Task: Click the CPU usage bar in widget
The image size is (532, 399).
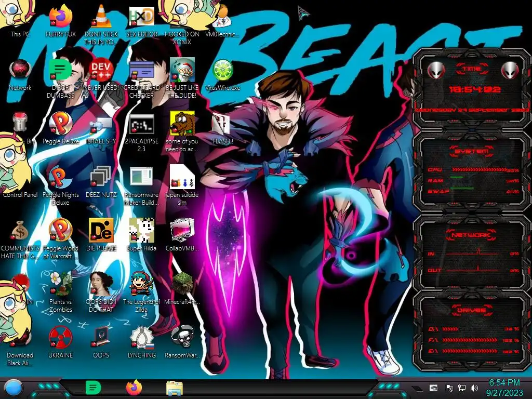Action: coord(479,169)
